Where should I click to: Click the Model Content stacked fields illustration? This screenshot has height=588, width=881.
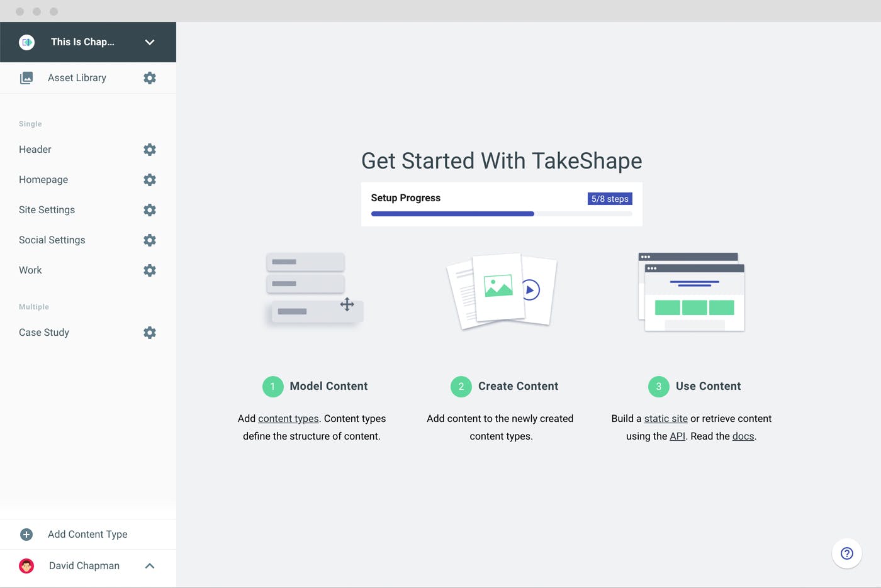pos(313,289)
